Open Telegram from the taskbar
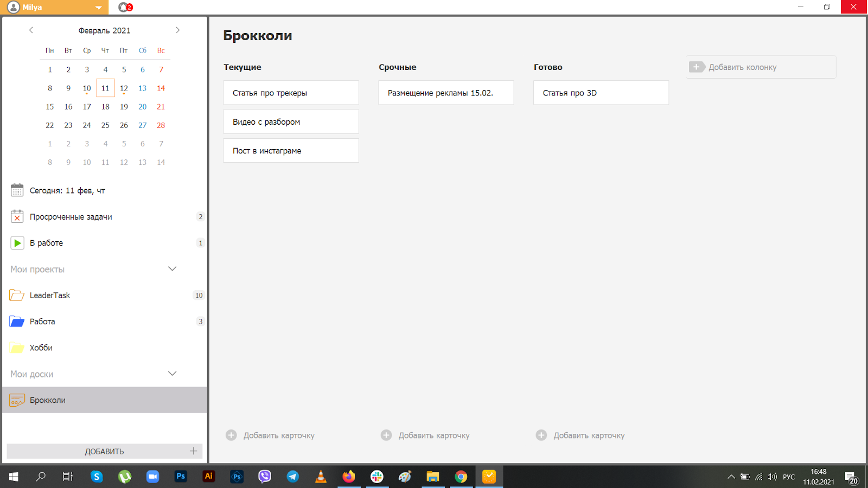The image size is (868, 488). click(x=292, y=477)
